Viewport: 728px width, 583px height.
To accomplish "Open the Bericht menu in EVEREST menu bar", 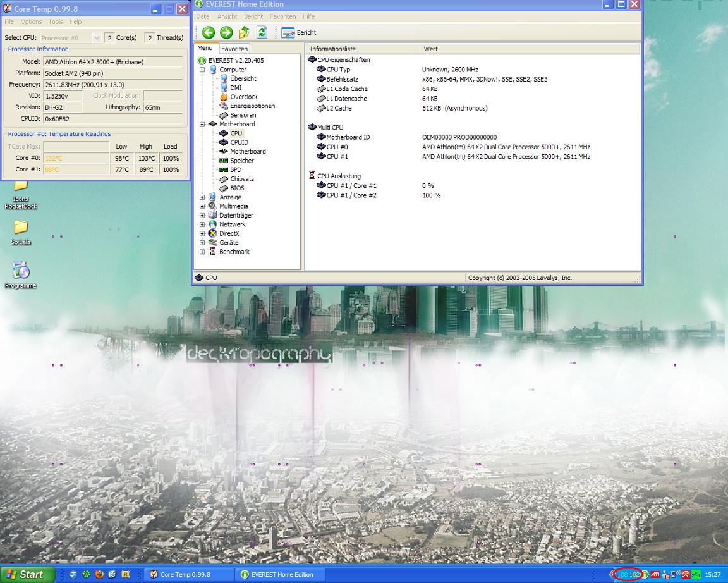I will (253, 16).
